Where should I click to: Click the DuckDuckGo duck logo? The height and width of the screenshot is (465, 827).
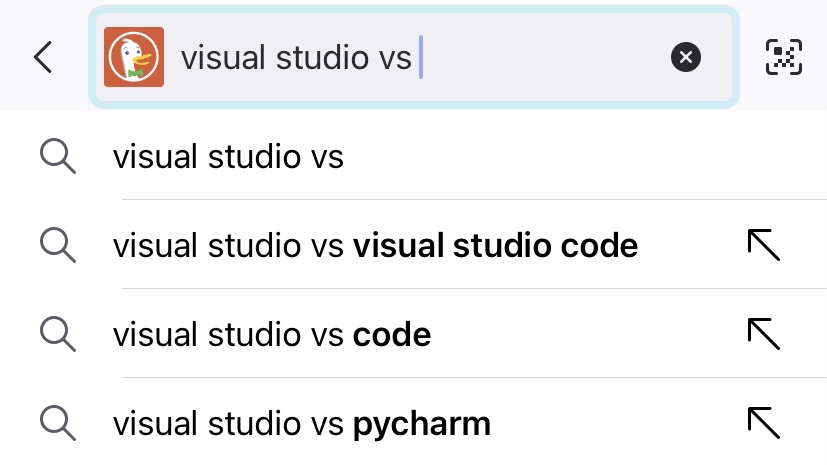tap(135, 57)
